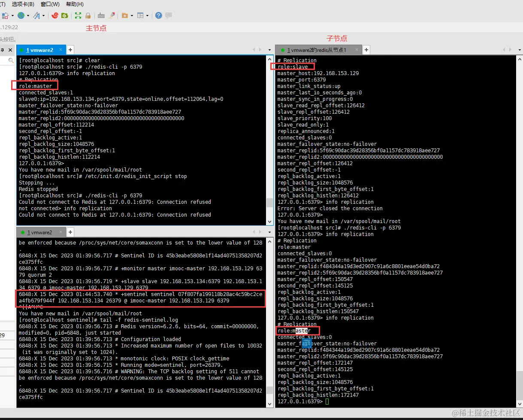Launch Xftp with the red swirl icon
Image resolution: width=523 pixels, height=420 pixels.
coord(55,15)
